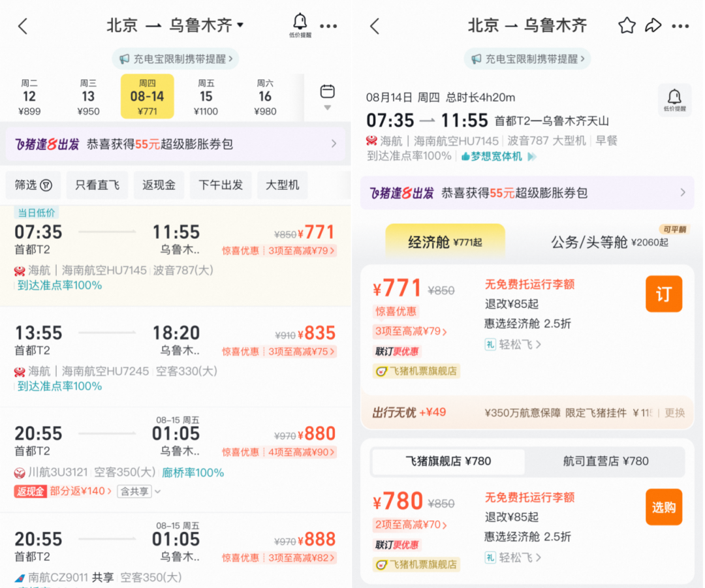
Task: Toggle the 下午出发 filter
Action: (x=221, y=185)
